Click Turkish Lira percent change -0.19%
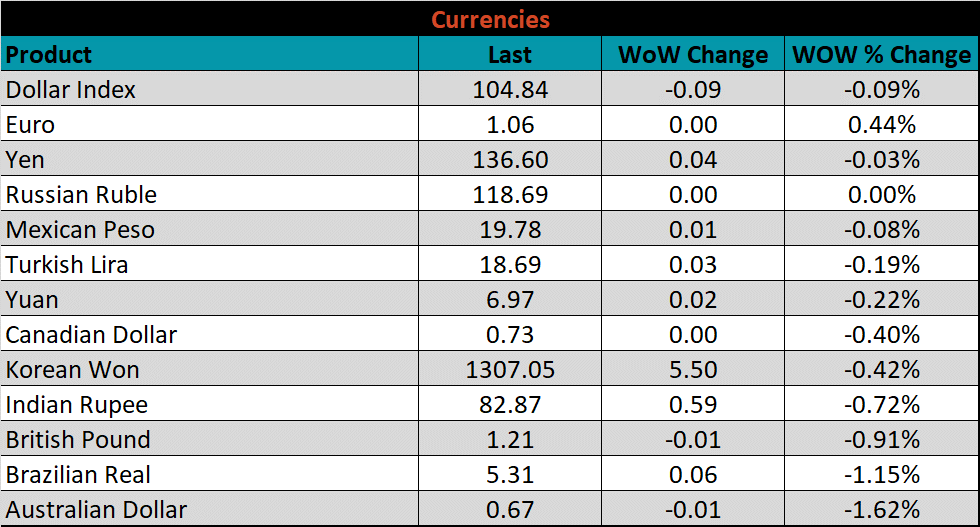Image resolution: width=980 pixels, height=527 pixels. (x=881, y=264)
